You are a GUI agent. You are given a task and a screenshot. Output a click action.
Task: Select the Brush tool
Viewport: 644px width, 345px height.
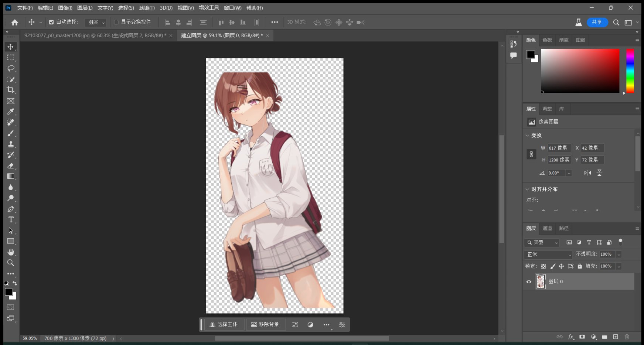(11, 133)
